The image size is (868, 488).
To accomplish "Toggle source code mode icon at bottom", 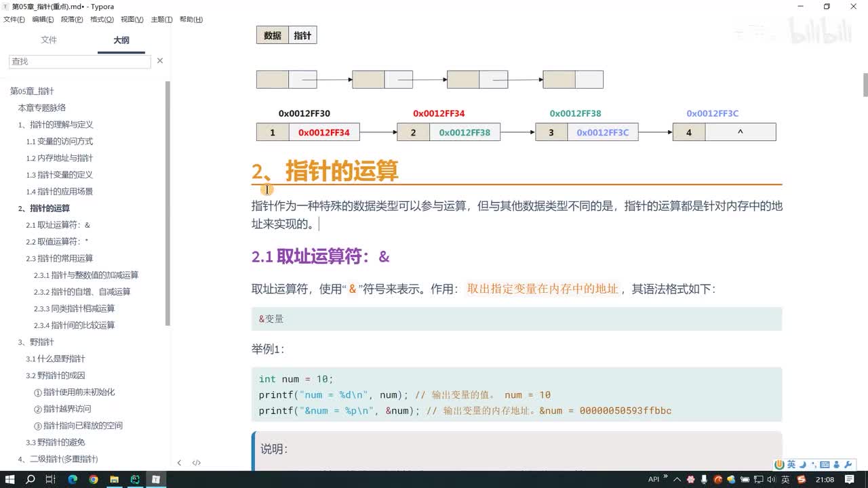I will [x=197, y=463].
